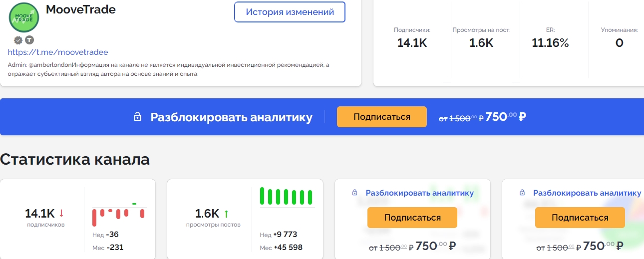Viewport: 644px width, 259px height.
Task: Click the green post views bar chart
Action: 287,196
